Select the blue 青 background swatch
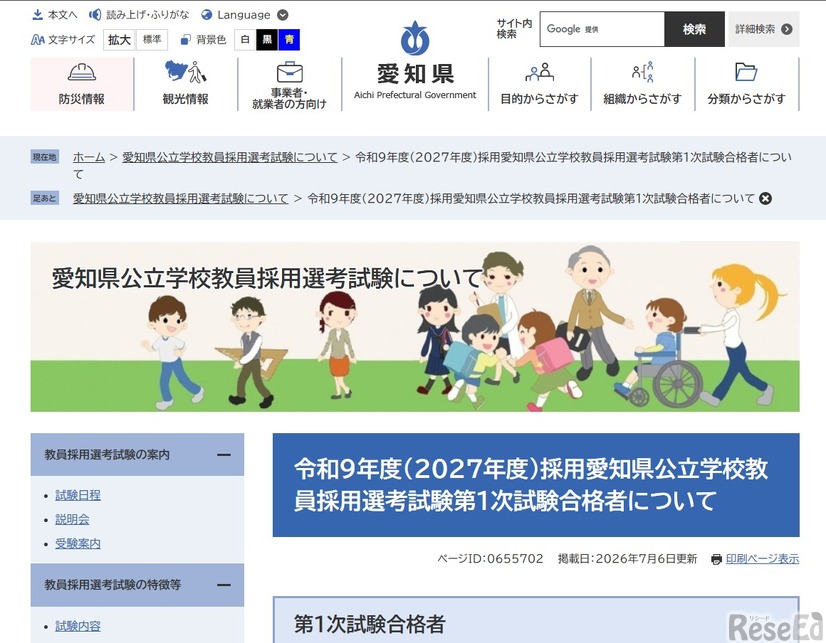The height and width of the screenshot is (643, 826). [x=289, y=39]
